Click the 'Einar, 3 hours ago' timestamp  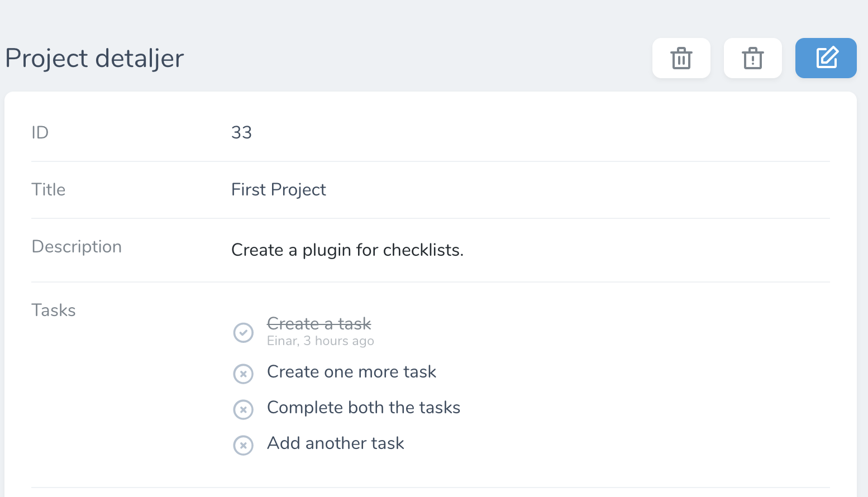(321, 341)
